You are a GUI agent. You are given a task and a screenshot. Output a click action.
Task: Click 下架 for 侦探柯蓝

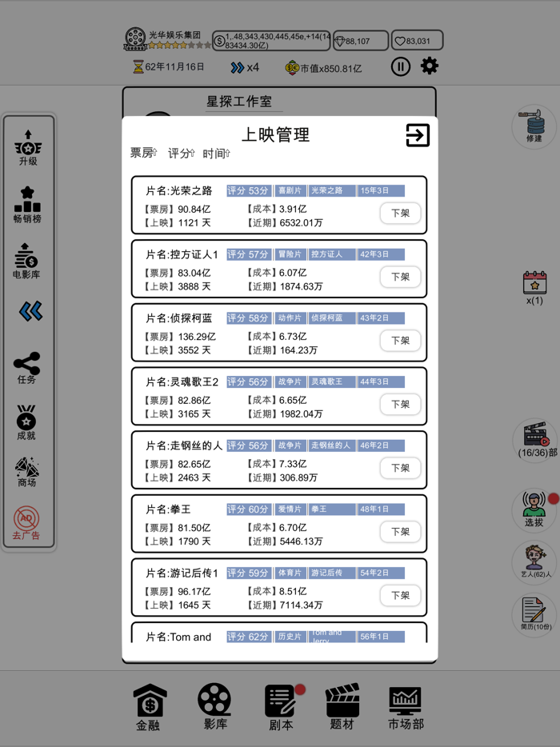(400, 341)
